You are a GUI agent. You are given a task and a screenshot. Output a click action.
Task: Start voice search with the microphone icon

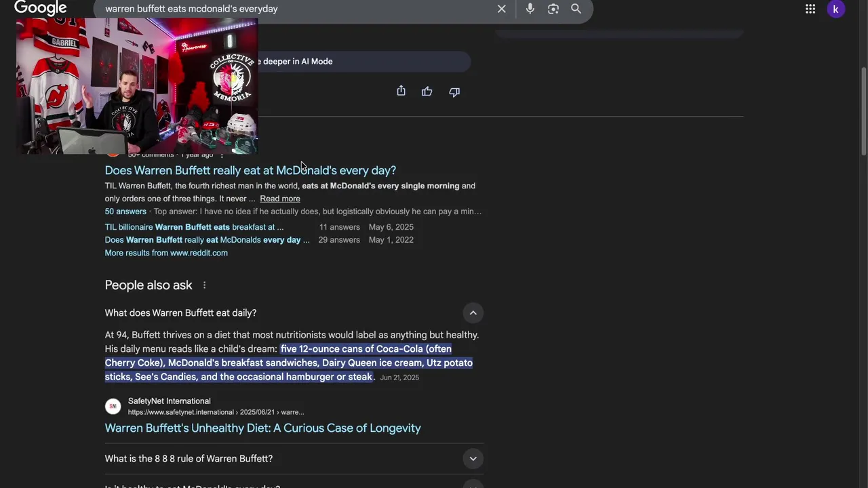[x=530, y=9]
